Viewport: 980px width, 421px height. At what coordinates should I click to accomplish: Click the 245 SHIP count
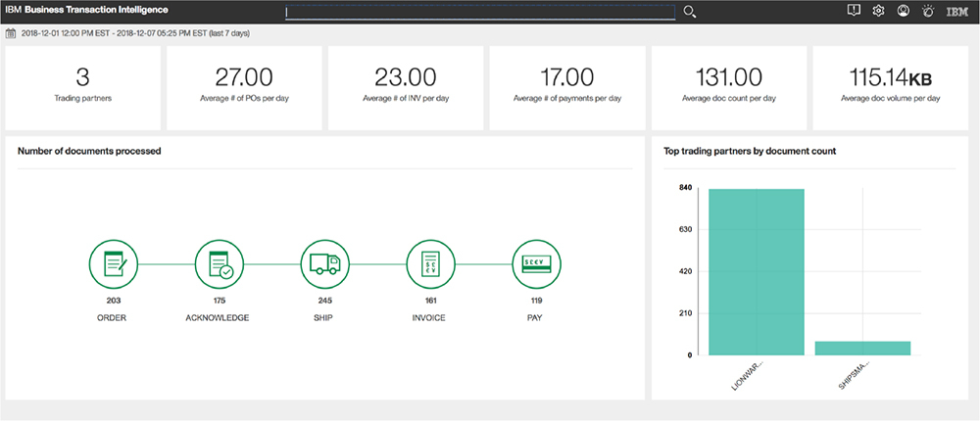(x=325, y=301)
